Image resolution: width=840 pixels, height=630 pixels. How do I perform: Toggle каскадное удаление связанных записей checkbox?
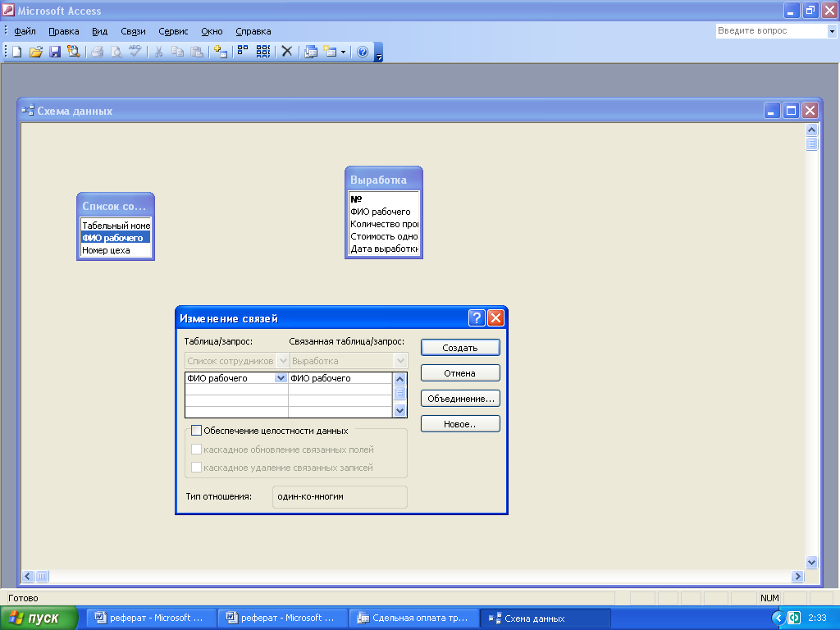point(197,467)
